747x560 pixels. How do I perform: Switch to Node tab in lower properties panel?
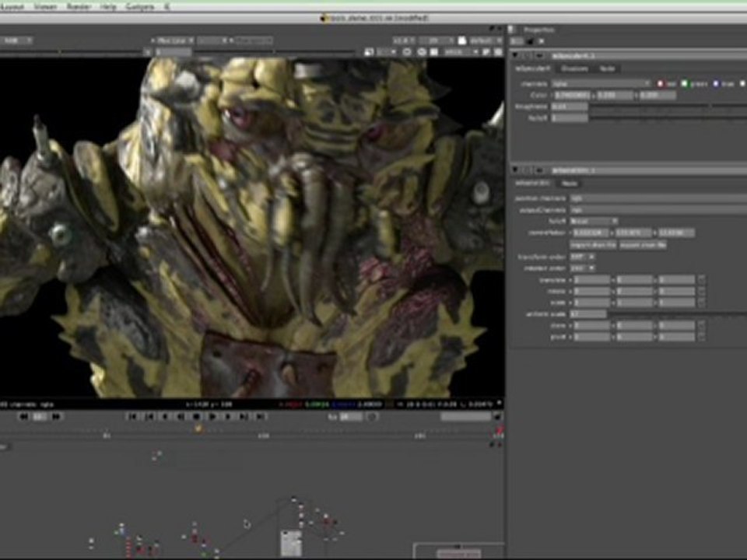click(569, 183)
